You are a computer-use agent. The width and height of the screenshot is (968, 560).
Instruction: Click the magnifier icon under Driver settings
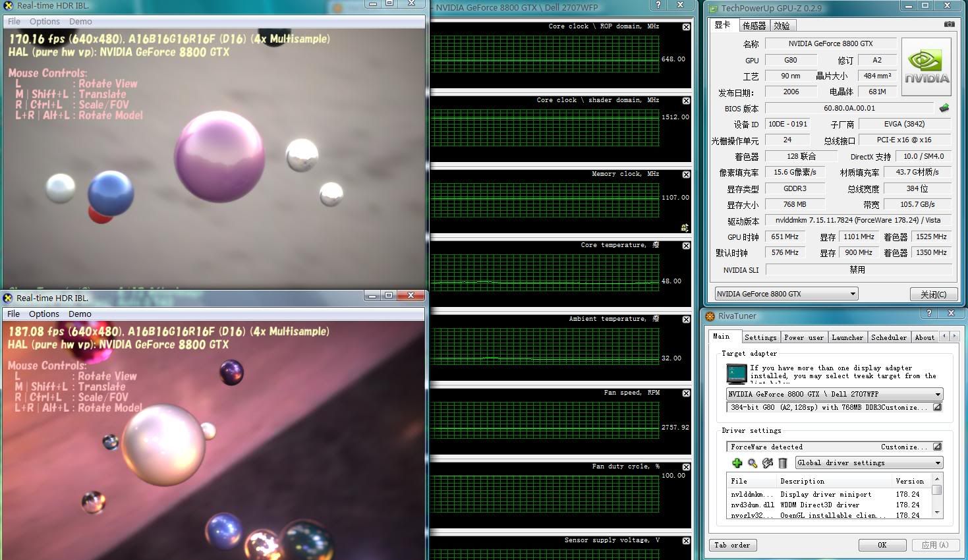click(x=752, y=463)
